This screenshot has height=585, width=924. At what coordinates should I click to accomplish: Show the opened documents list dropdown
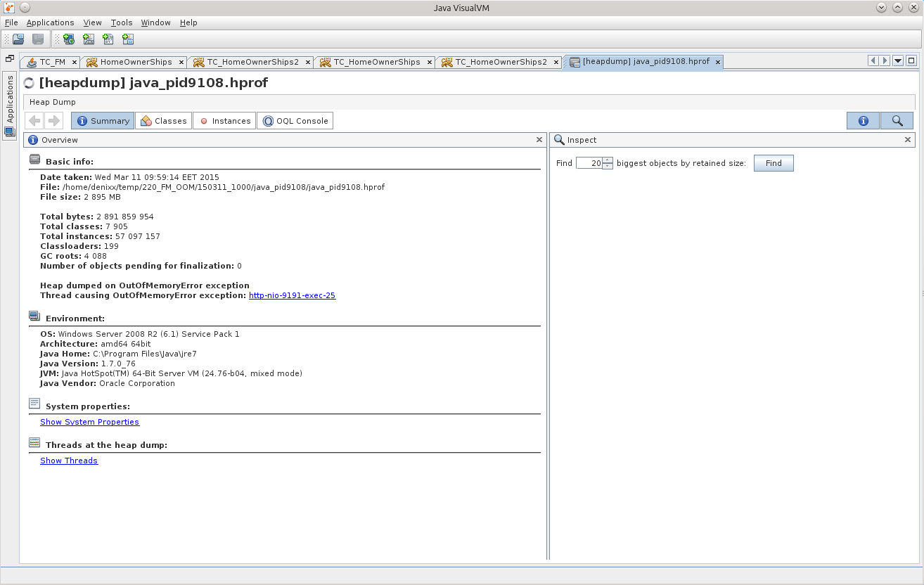tap(898, 61)
